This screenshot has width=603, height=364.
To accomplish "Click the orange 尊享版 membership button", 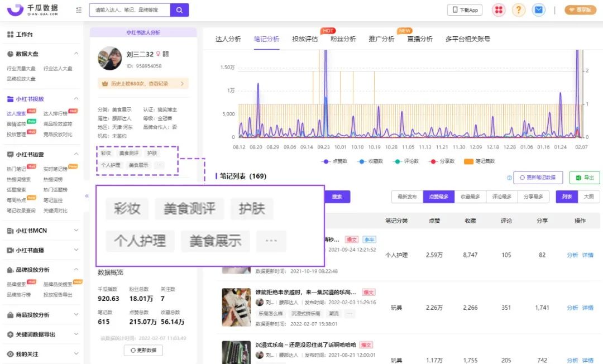I will pyautogui.click(x=580, y=10).
